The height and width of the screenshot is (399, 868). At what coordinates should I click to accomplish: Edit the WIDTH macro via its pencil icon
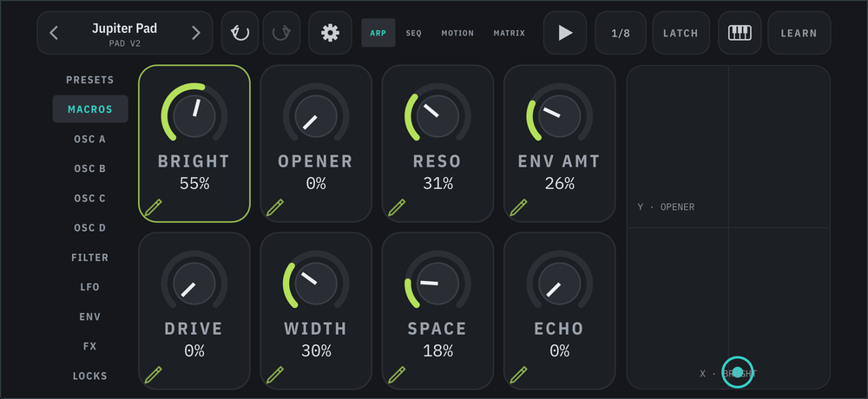coord(275,376)
